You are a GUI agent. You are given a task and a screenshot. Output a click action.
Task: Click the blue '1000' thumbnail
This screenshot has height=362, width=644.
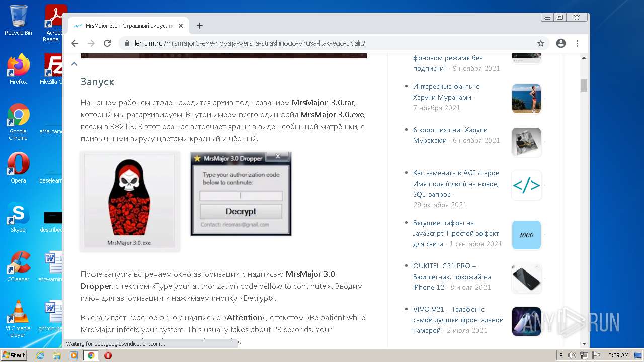[526, 235]
